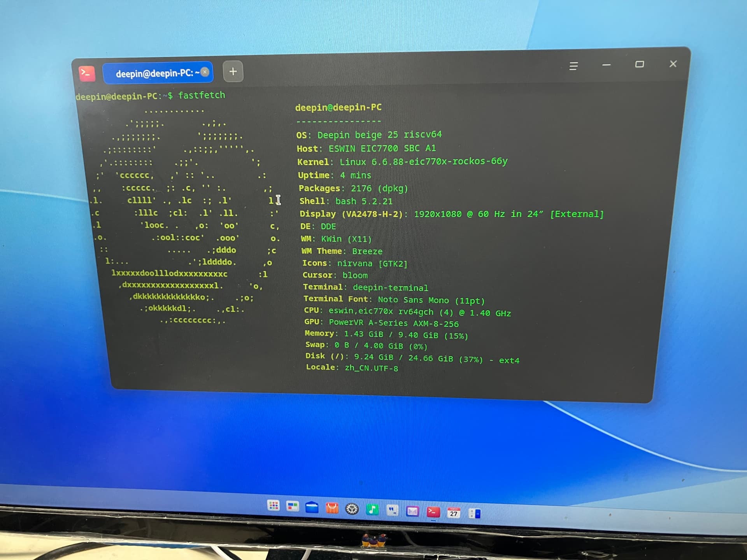Click the CPU value 'eswin,eic770x rv64gch'
747x560 pixels.
click(x=381, y=311)
